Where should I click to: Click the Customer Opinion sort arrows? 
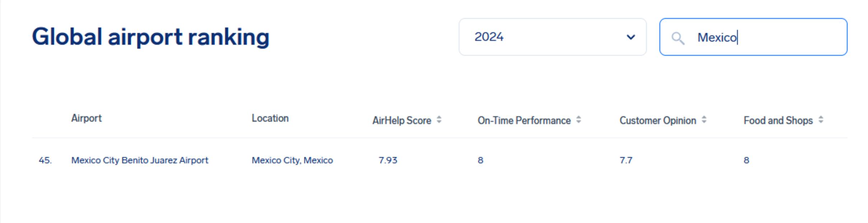(x=704, y=120)
